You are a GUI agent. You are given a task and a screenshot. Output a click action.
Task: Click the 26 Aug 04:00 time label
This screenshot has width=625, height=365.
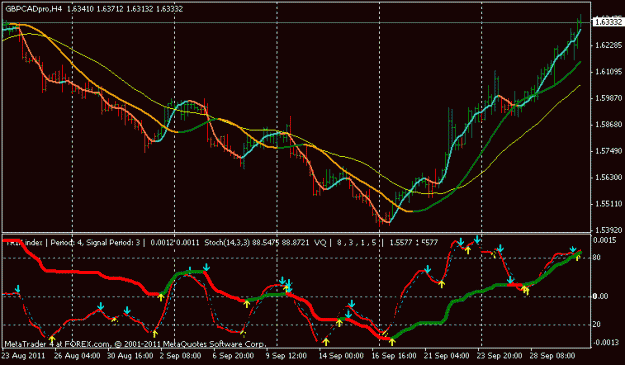click(x=77, y=355)
